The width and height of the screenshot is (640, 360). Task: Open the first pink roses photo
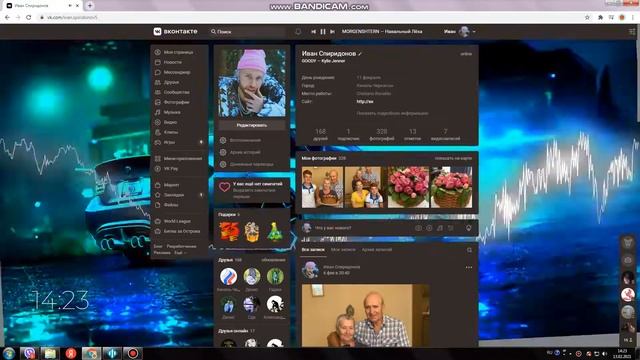click(x=408, y=187)
